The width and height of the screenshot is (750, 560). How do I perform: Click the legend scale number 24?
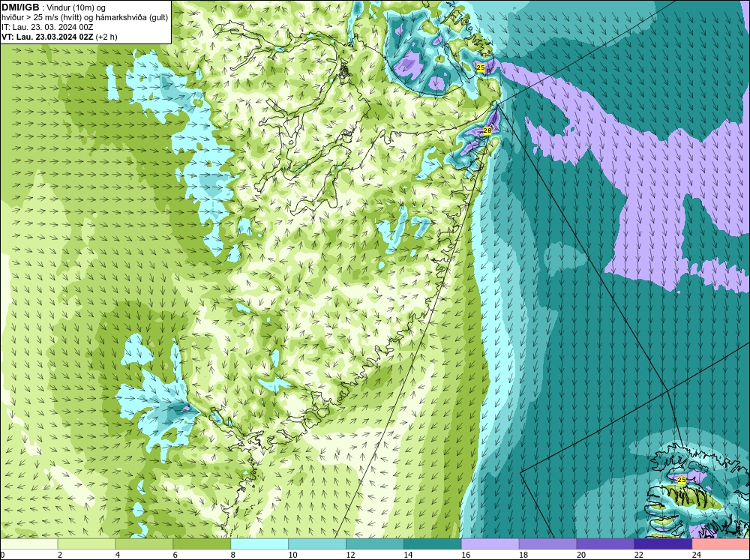[x=696, y=555]
